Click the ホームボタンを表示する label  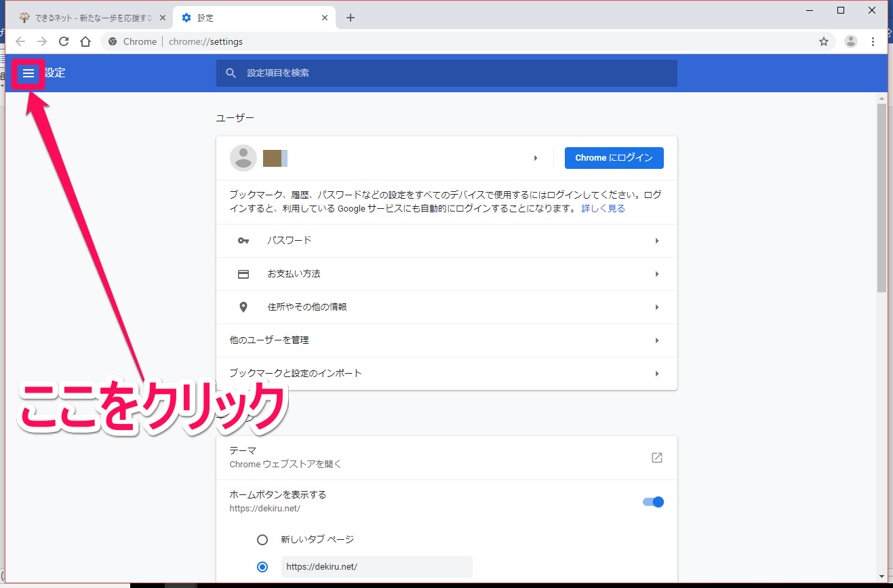278,494
